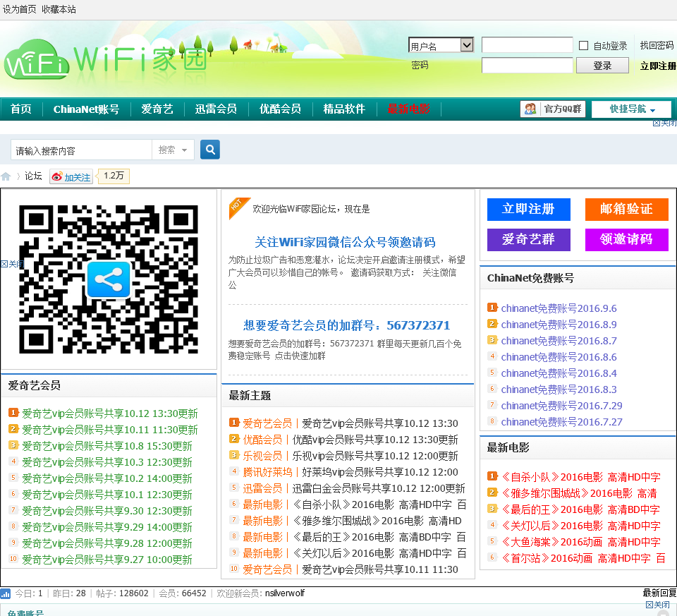This screenshot has height=616, width=677.
Task: Click the 1.2万 follower count
Action: [x=114, y=176]
